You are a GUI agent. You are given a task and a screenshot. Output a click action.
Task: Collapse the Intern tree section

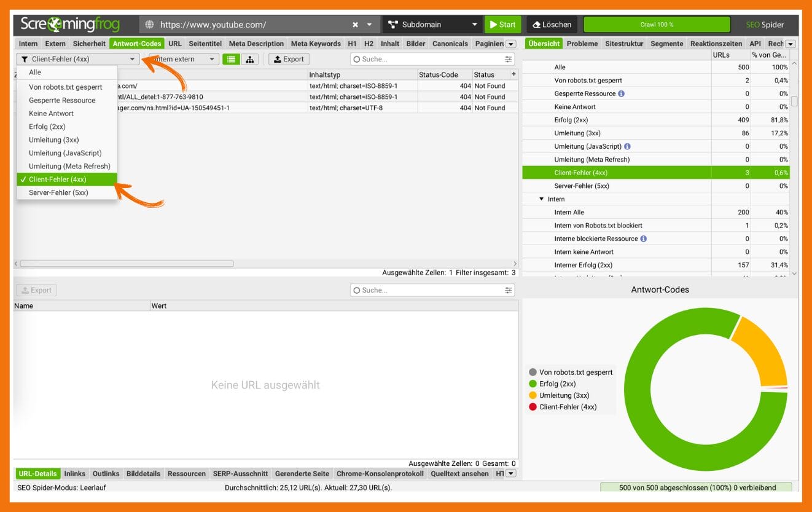pyautogui.click(x=541, y=199)
